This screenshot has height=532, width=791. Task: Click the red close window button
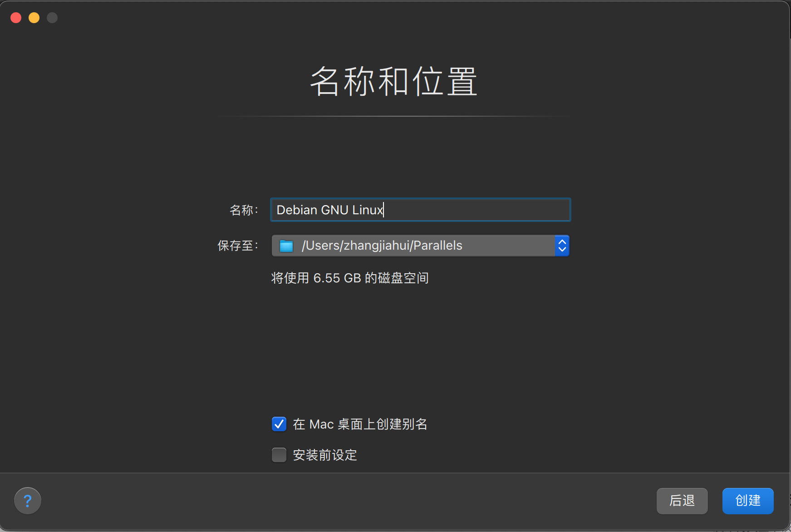pyautogui.click(x=16, y=18)
